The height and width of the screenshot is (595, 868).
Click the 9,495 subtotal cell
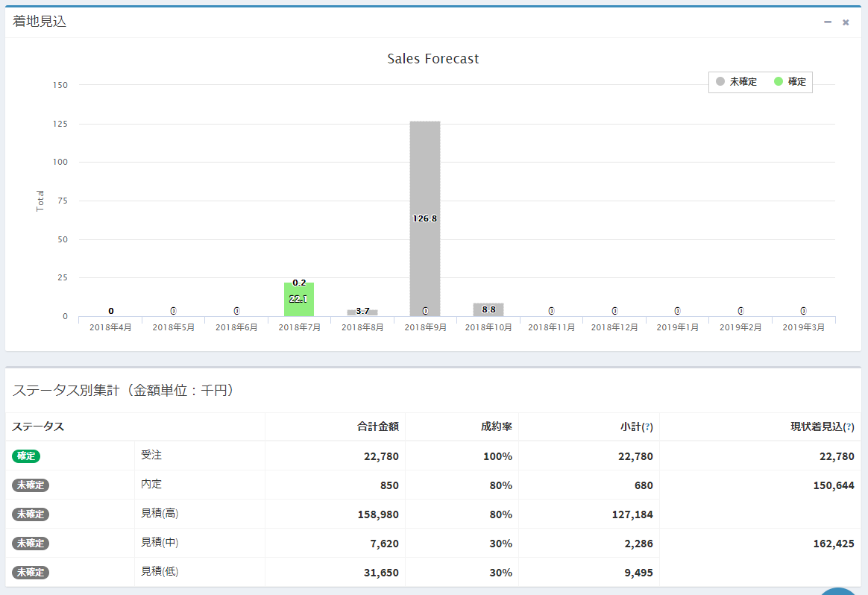638,573
